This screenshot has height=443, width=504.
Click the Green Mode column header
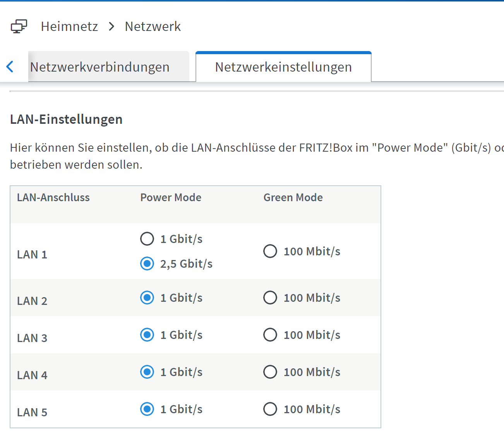click(x=293, y=197)
